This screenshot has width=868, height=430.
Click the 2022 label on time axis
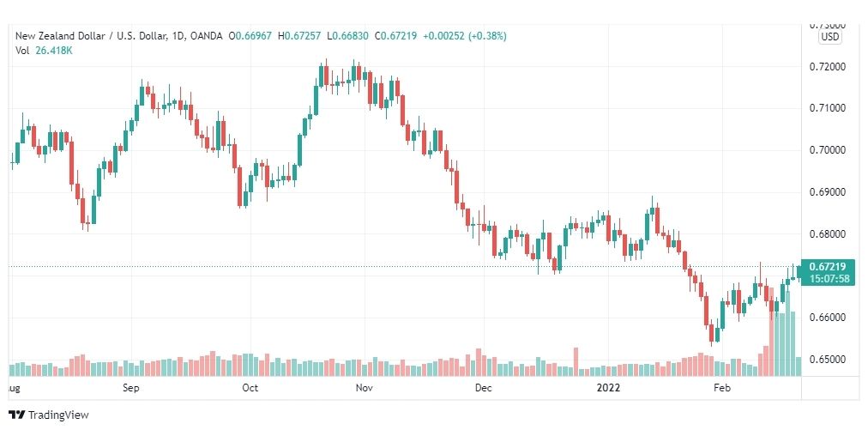(608, 388)
